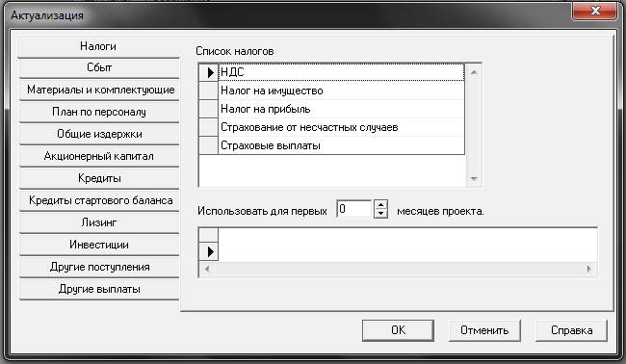Image resolution: width=626 pixels, height=364 pixels.
Task: Click row selector beside НДС
Action: click(208, 72)
